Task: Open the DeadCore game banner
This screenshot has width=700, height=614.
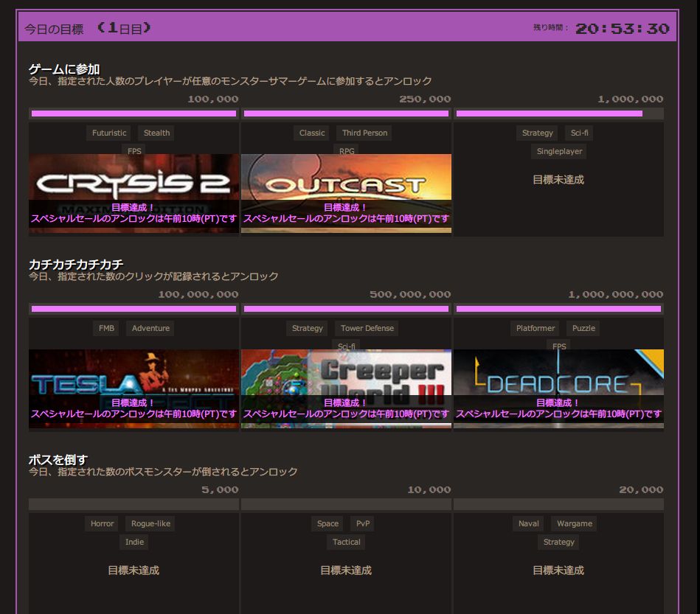Action: point(558,388)
